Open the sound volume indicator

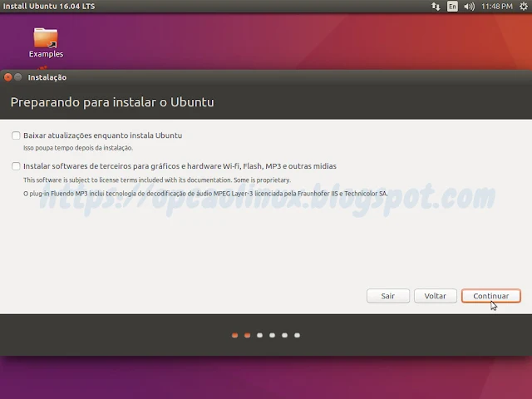pyautogui.click(x=469, y=6)
